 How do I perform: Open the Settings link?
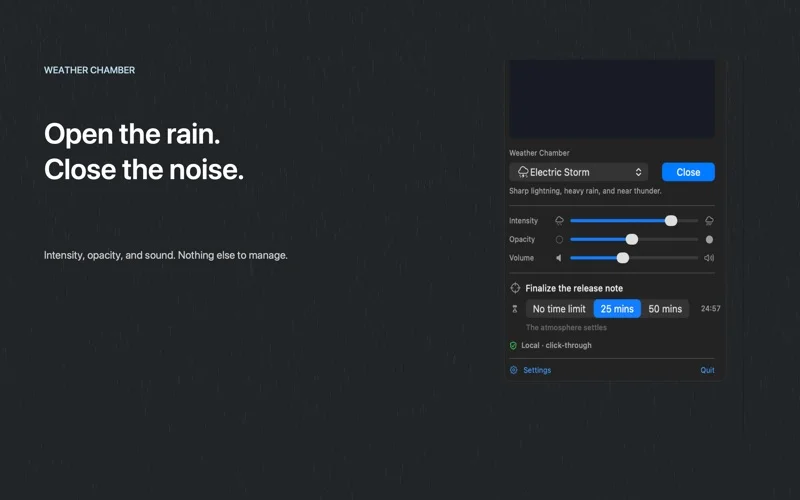click(537, 370)
